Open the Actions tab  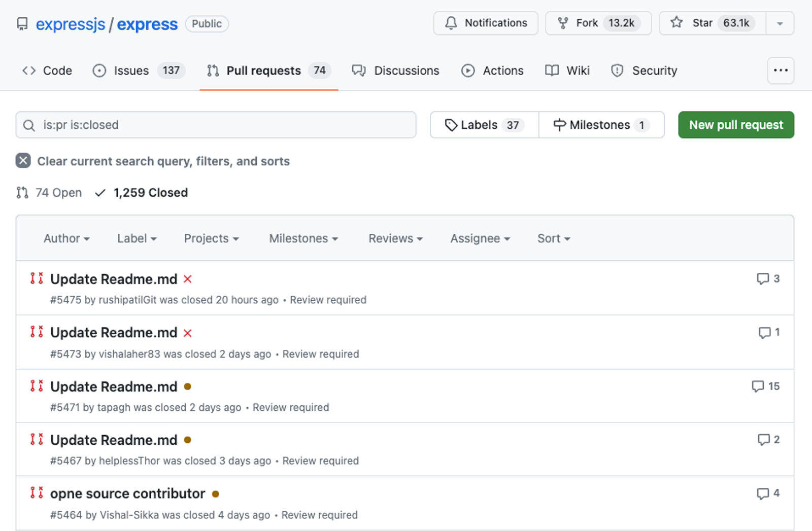pyautogui.click(x=492, y=70)
